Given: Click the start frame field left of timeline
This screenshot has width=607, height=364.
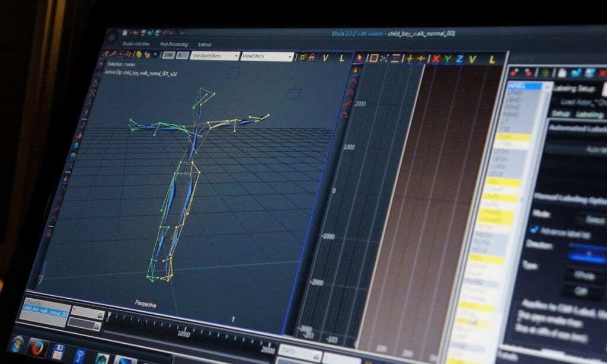Looking at the screenshot, I should click(88, 313).
